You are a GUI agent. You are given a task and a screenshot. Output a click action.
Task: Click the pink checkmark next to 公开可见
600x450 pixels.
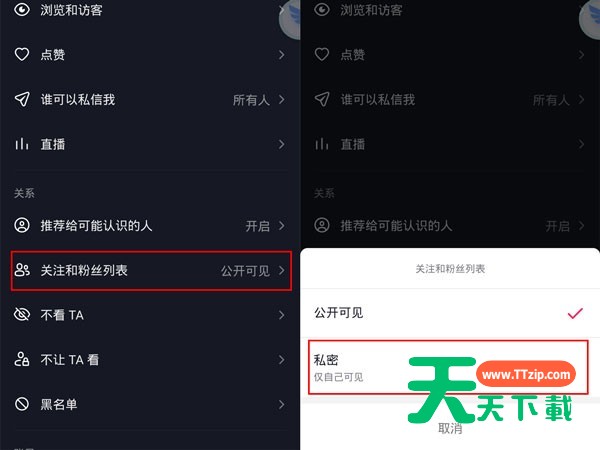pyautogui.click(x=575, y=313)
